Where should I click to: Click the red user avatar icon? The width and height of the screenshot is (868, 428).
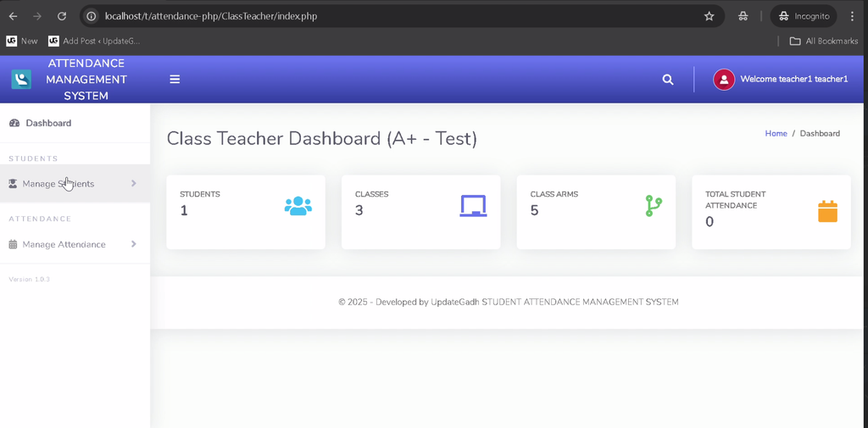tap(724, 79)
